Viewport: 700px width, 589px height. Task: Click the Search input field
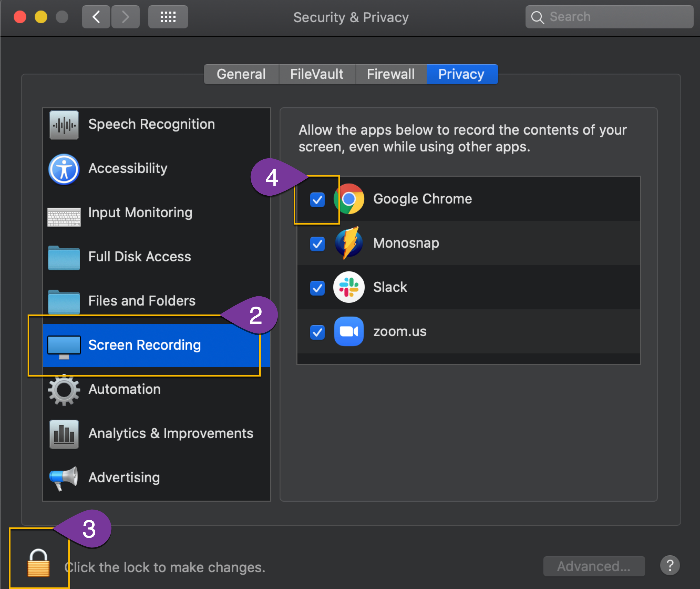point(609,17)
